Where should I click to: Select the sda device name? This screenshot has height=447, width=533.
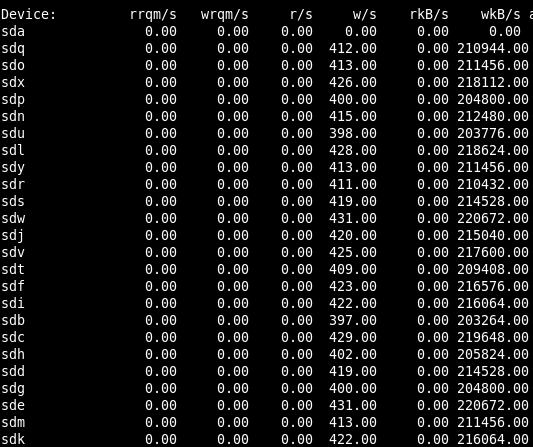click(13, 32)
